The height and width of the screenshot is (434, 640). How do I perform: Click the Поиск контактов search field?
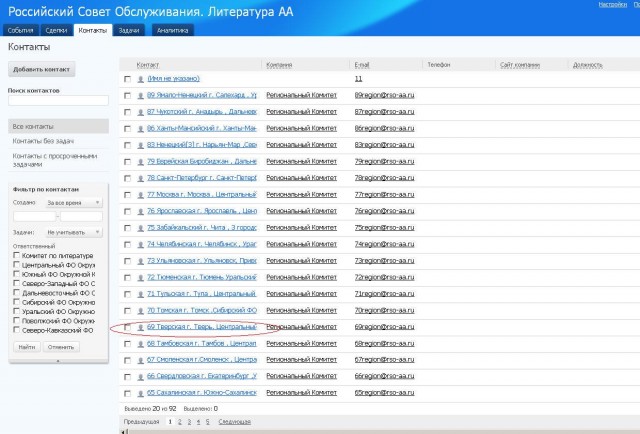pyautogui.click(x=58, y=101)
